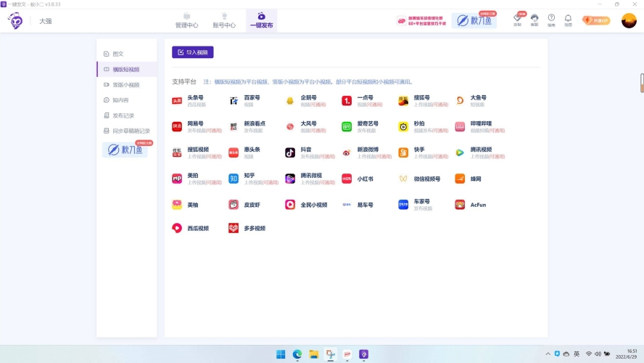The image size is (644, 363).
Task: Select the 网易号 platform icon
Action: (177, 126)
